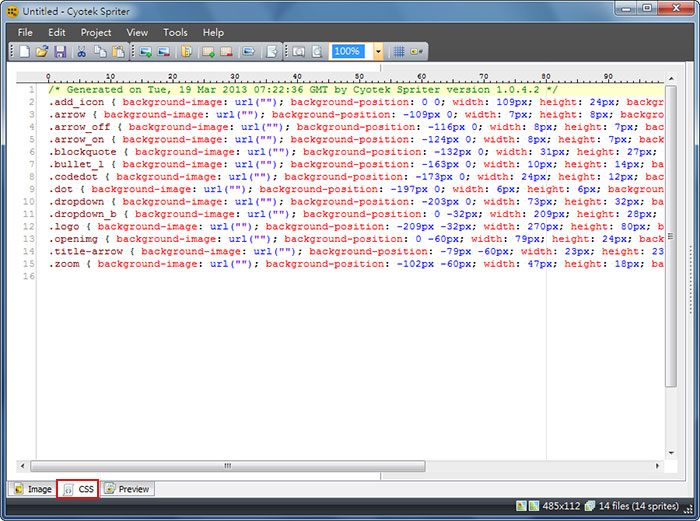Click the stacked files icon in status bar
Image resolution: width=700 pixels, height=521 pixels.
point(590,506)
